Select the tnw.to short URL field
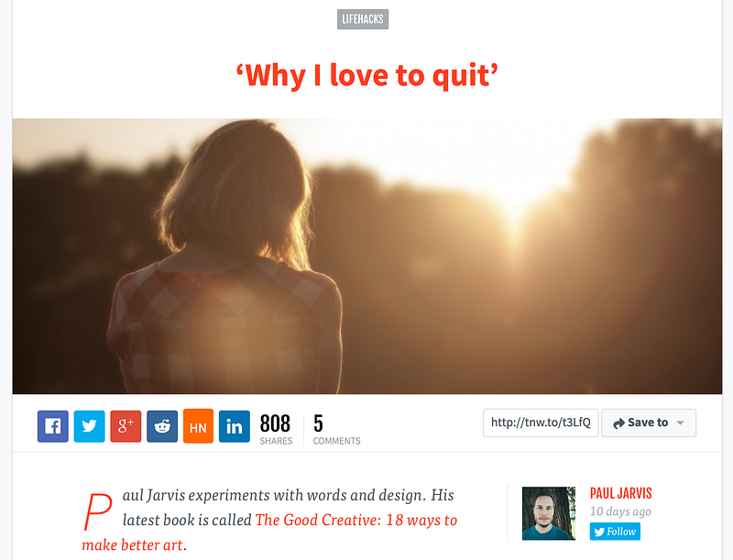The width and height of the screenshot is (733, 560). [541, 423]
